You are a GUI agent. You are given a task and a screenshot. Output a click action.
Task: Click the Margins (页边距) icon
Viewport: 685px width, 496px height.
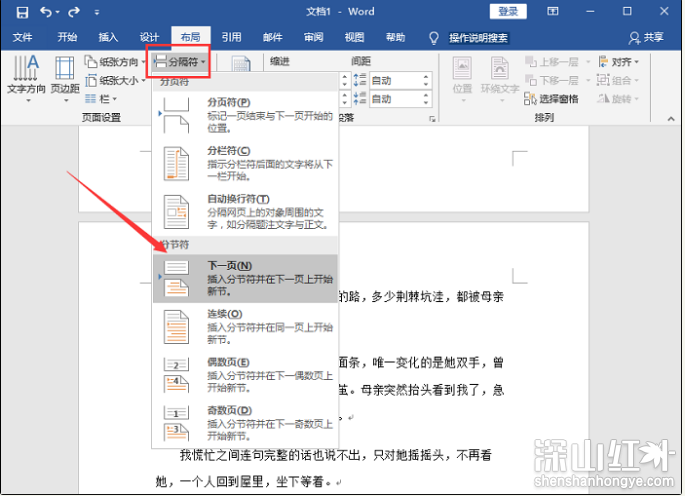click(x=65, y=75)
